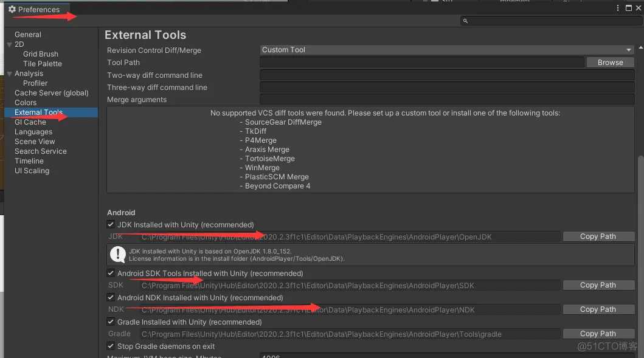This screenshot has width=644, height=358.
Task: Click the 'PlasticSCM Merge' list entry
Action: (277, 177)
